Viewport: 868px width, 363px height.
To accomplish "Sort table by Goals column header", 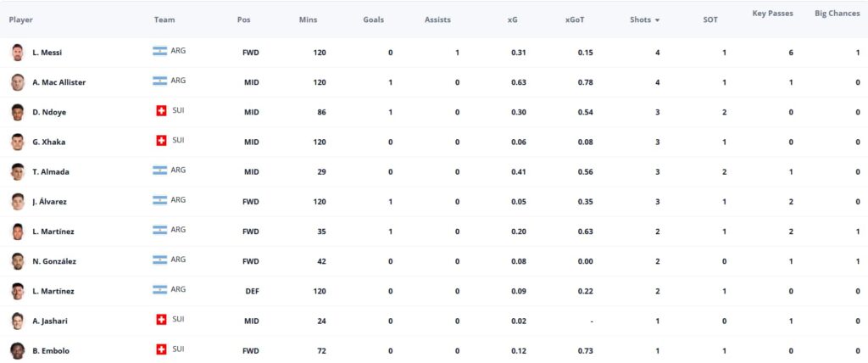I will [x=373, y=20].
